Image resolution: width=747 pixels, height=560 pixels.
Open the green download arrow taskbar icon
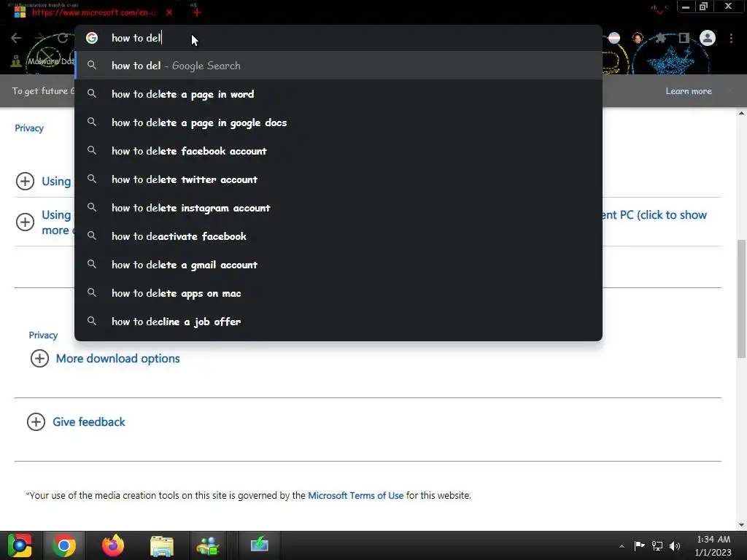pos(259,545)
